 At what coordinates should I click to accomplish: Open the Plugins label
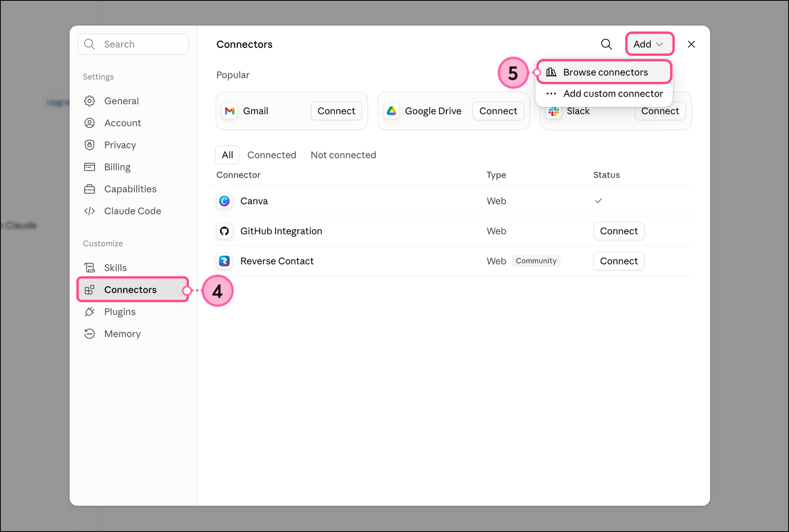[120, 312]
